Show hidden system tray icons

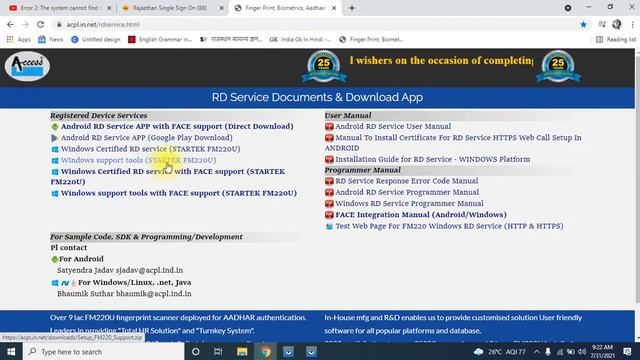pos(537,351)
